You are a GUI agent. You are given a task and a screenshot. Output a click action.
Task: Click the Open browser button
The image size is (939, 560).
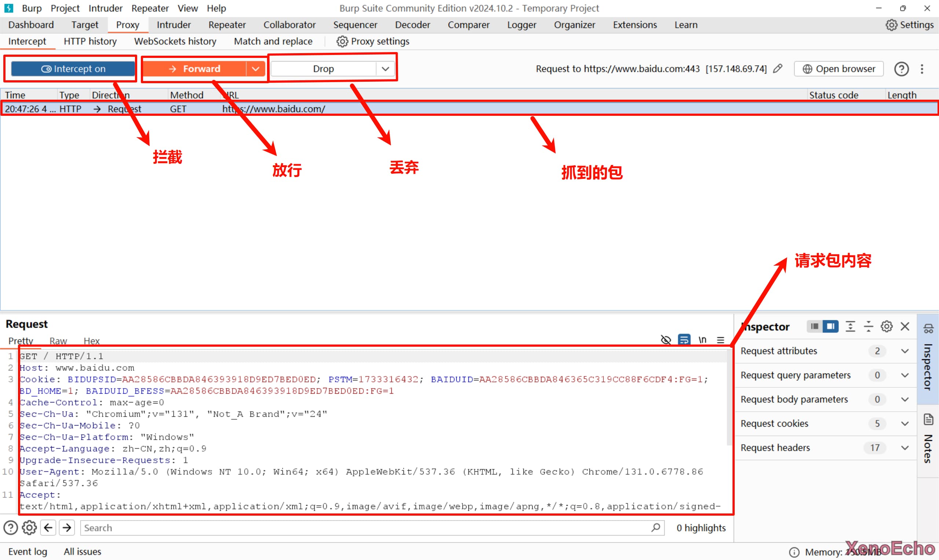point(838,69)
